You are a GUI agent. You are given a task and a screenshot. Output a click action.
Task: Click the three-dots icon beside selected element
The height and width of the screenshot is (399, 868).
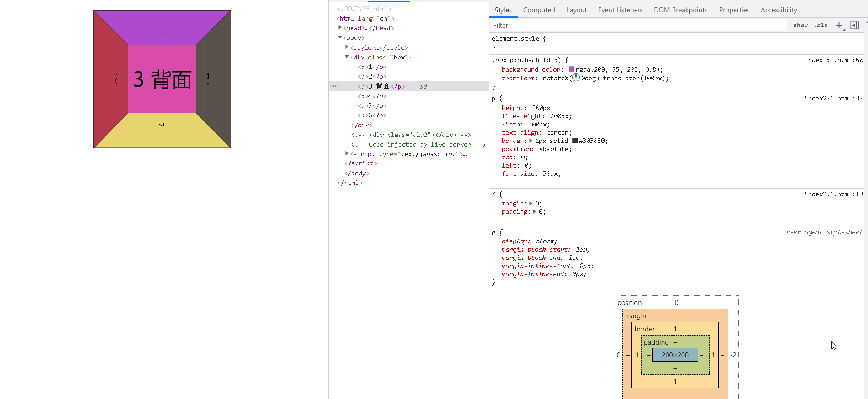(x=333, y=86)
